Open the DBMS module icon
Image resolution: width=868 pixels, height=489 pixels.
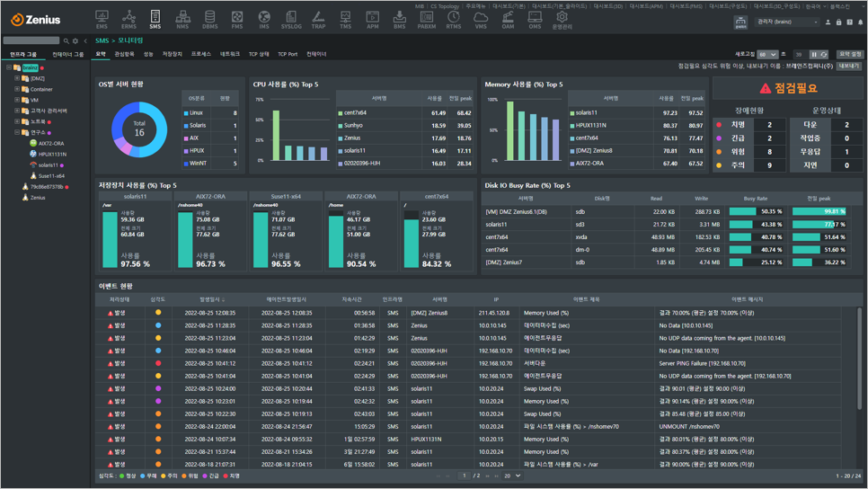[209, 20]
